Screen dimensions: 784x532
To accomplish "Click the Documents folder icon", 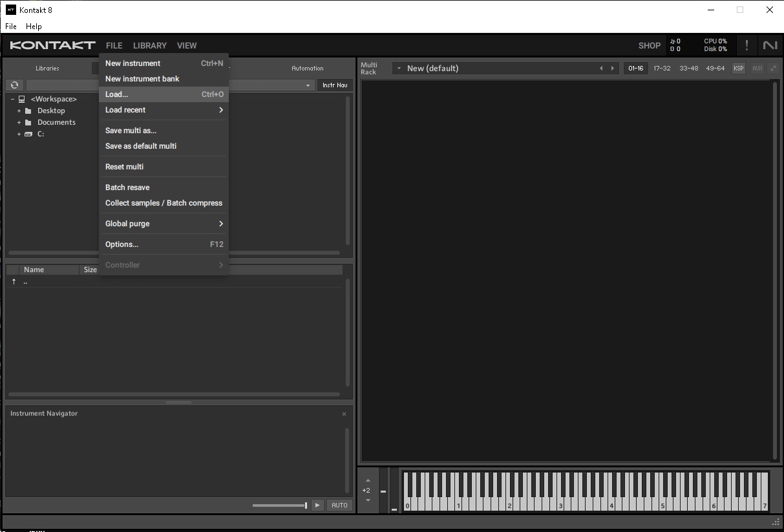I will tap(28, 122).
